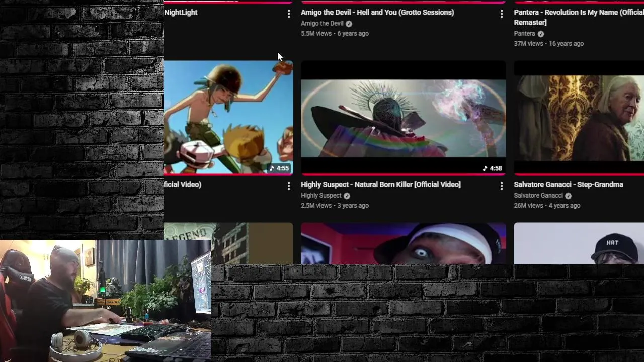Open thumbnail of man with white headband
The image size is (644, 362).
(x=404, y=243)
